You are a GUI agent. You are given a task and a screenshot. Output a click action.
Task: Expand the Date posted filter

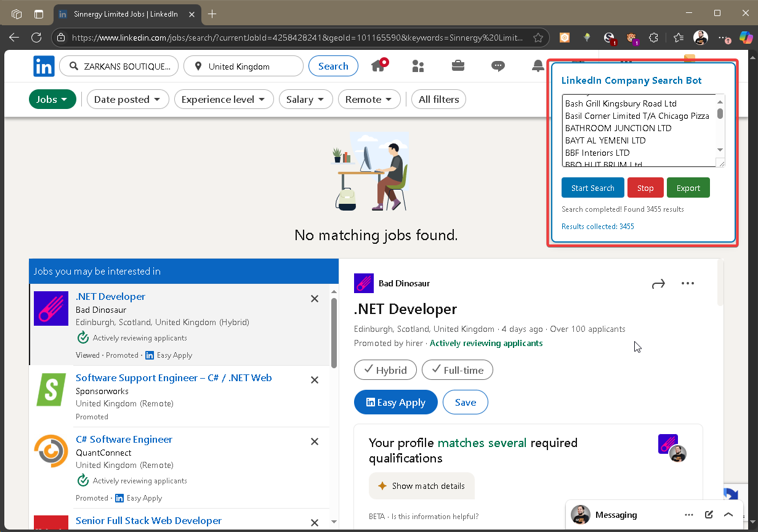click(x=128, y=99)
